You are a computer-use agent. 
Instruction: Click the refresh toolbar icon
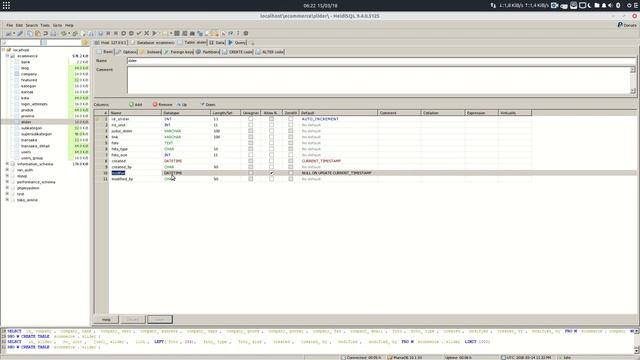pos(63,33)
